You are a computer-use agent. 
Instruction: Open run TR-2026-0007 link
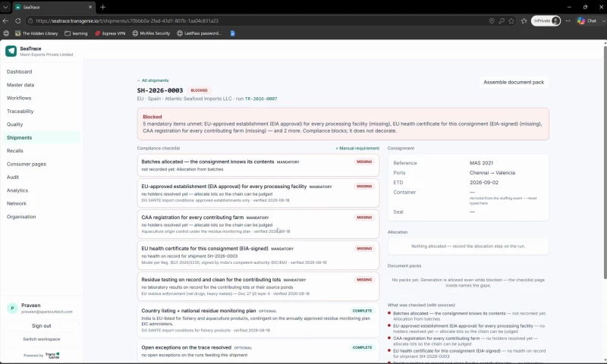(x=261, y=99)
